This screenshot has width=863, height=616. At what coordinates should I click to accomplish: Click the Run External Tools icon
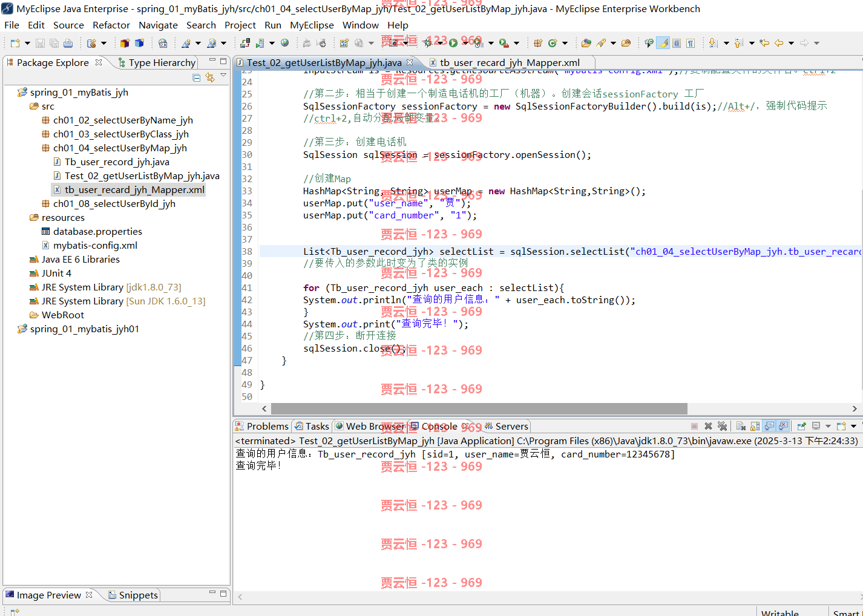pos(504,43)
